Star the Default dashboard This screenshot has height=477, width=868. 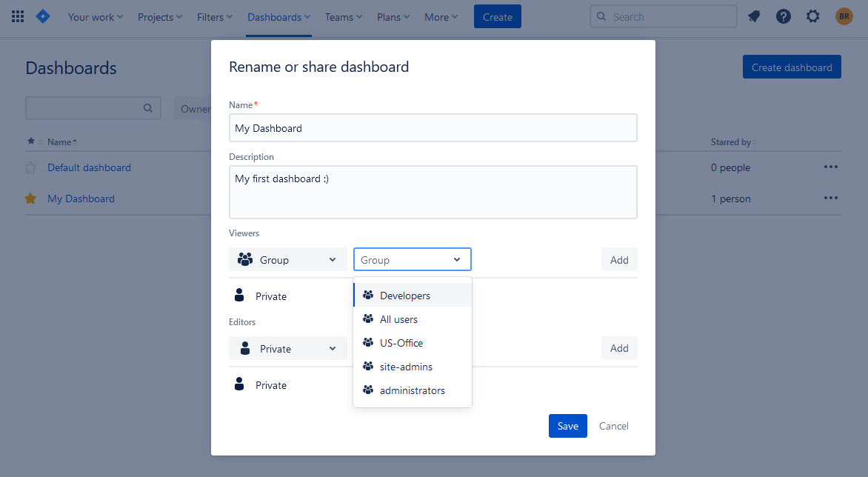click(30, 167)
